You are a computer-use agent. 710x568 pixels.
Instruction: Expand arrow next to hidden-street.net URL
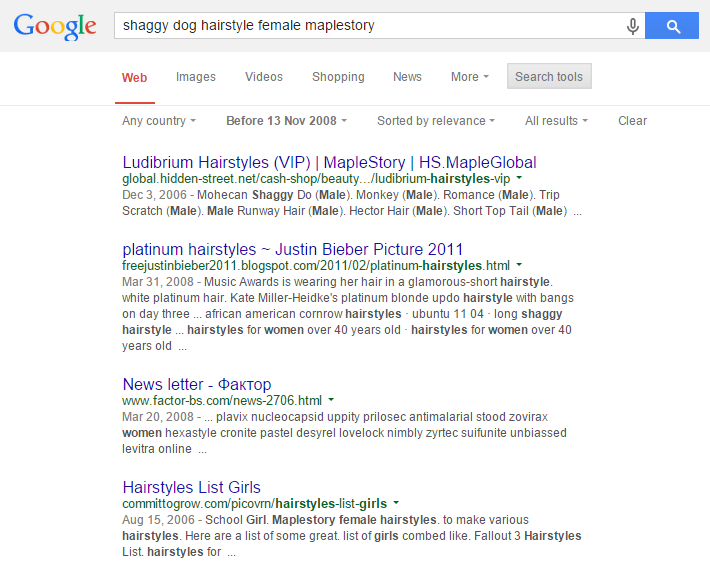point(519,178)
